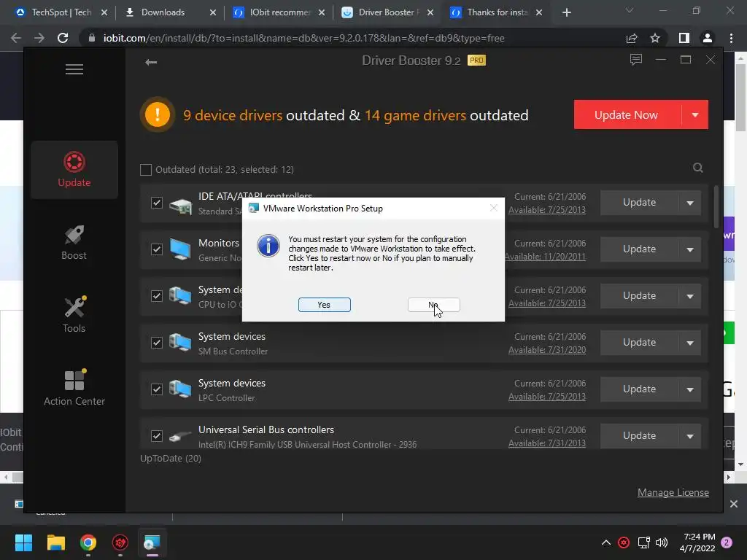Uncheck the Monitors driver row
747x560 pixels.
pyautogui.click(x=157, y=249)
